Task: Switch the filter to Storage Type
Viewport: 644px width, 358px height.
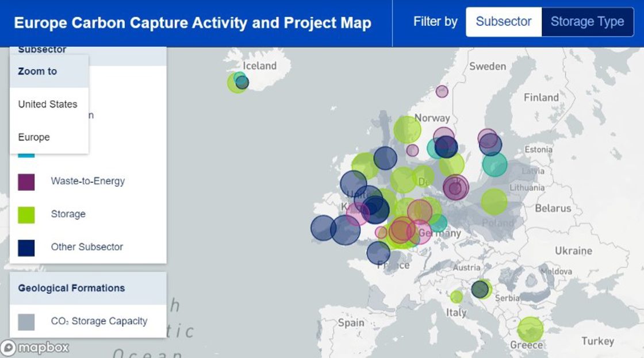Action: pyautogui.click(x=587, y=22)
